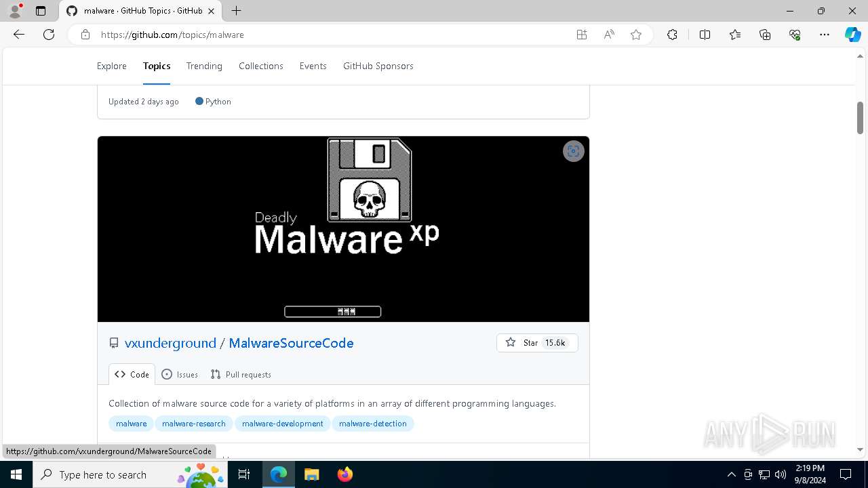The height and width of the screenshot is (488, 868).
Task: Go back to previous page
Action: click(x=19, y=35)
